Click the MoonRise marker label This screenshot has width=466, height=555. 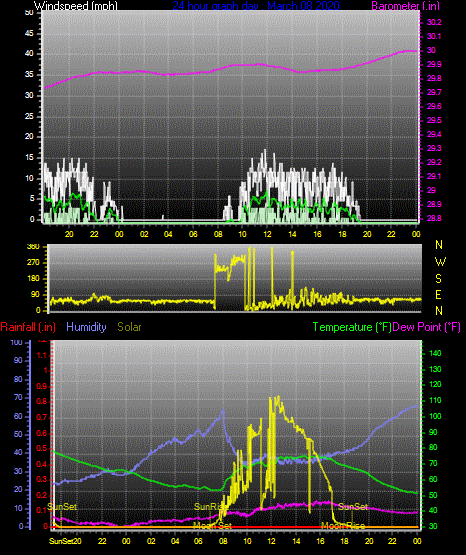pos(343,526)
